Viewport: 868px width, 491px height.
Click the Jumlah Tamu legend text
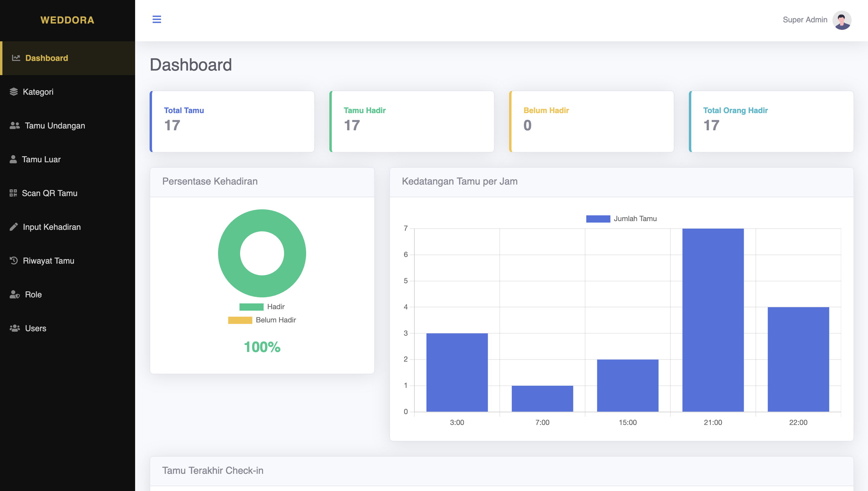click(635, 219)
